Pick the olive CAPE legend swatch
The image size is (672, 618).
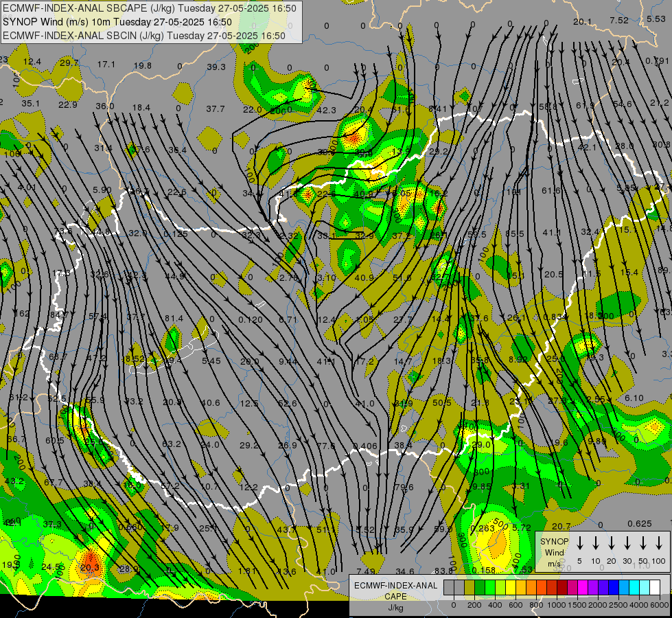470,588
